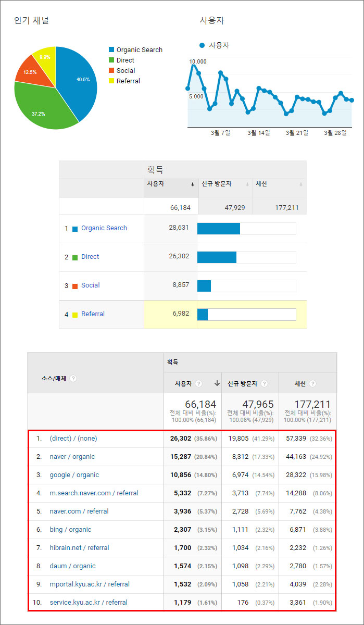Viewport: 364px width, 625px height.
Task: Click sort arrow in channel table 사용자 column
Action: (x=192, y=184)
